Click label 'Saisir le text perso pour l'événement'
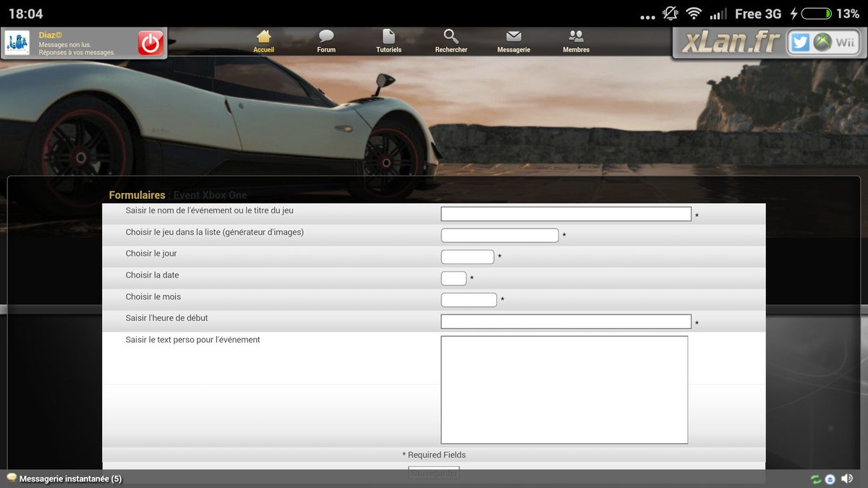The width and height of the screenshot is (868, 488). 192,340
